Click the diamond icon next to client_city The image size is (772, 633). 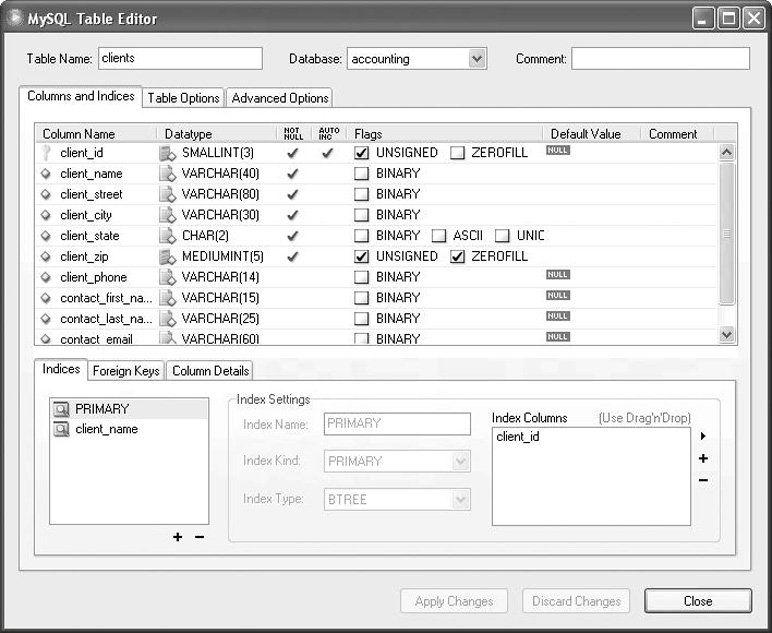[x=46, y=215]
